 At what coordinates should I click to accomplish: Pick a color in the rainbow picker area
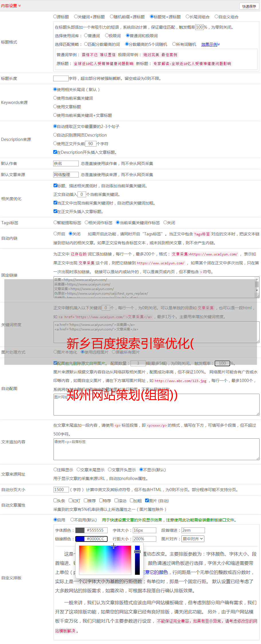click(x=105, y=560)
